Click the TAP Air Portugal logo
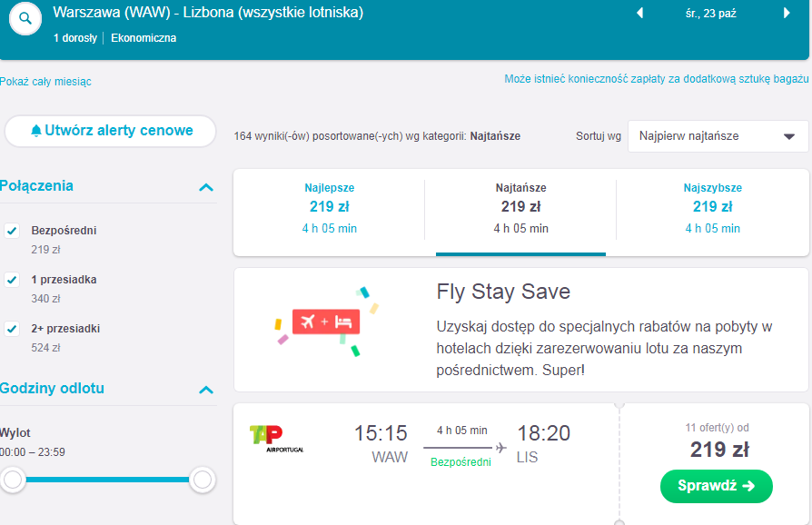The image size is (812, 525). pos(276,439)
